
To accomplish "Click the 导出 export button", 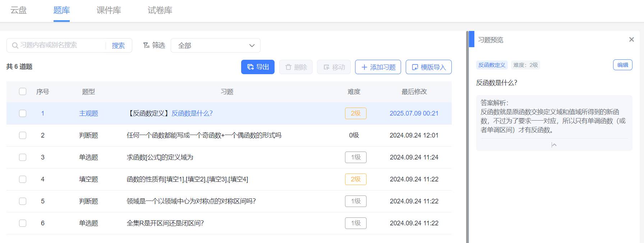I will pyautogui.click(x=258, y=67).
